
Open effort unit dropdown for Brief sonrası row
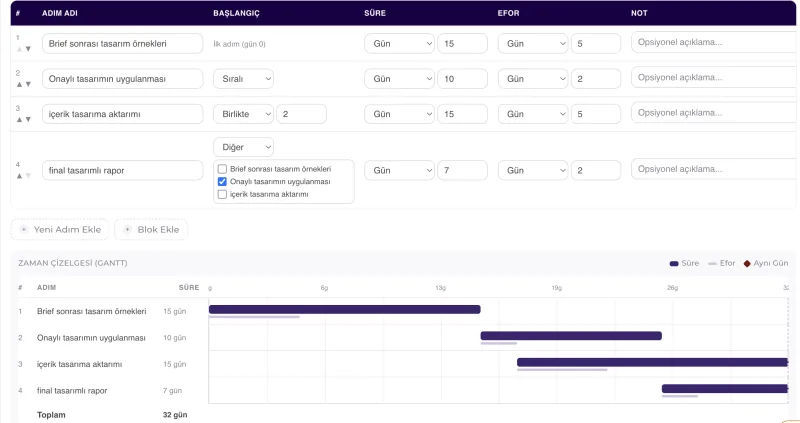533,43
